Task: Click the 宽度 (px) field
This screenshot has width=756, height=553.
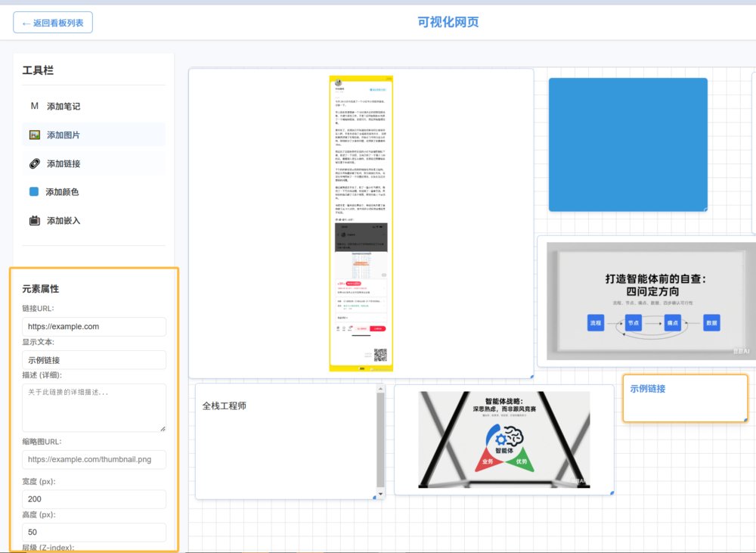Action: (x=94, y=499)
